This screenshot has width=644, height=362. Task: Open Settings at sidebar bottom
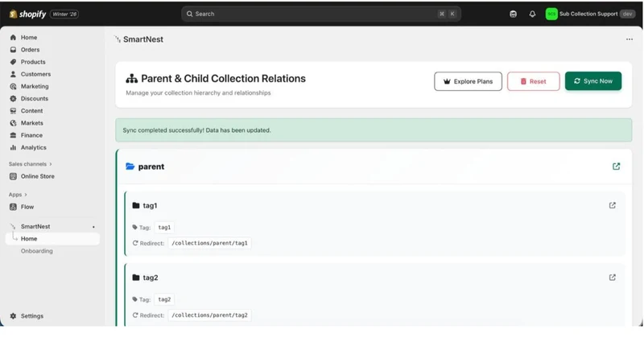(x=31, y=316)
